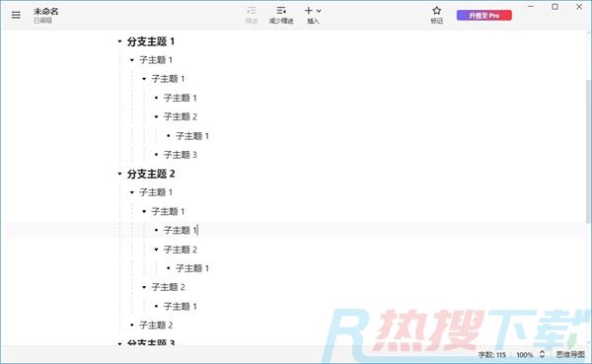This screenshot has width=592, height=364.
Task: Collapse 子主题 2 arrow inside 分支主题 1
Action: tap(156, 117)
